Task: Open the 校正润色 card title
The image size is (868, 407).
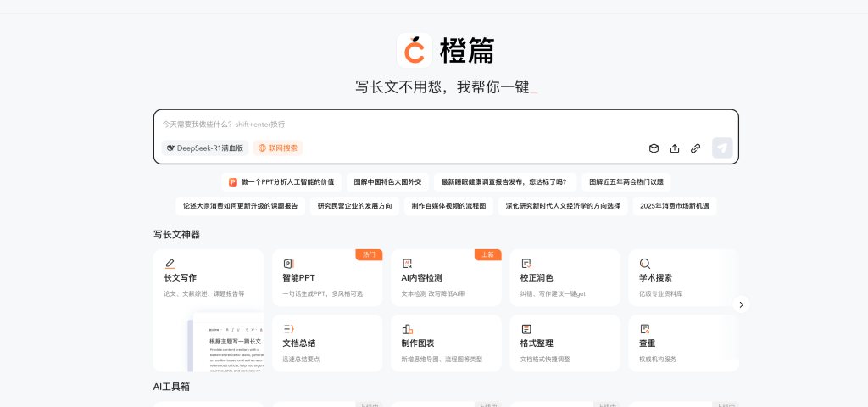Action: coord(537,278)
